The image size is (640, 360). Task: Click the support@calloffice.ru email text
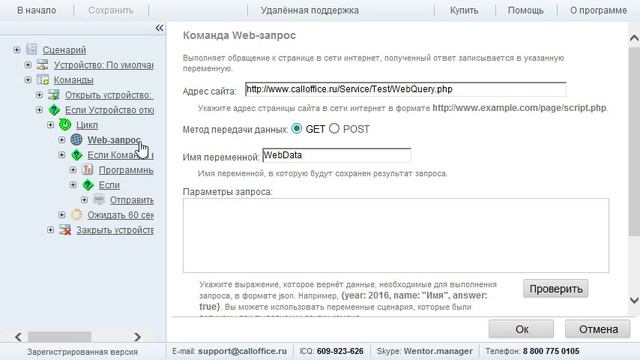coord(242,351)
